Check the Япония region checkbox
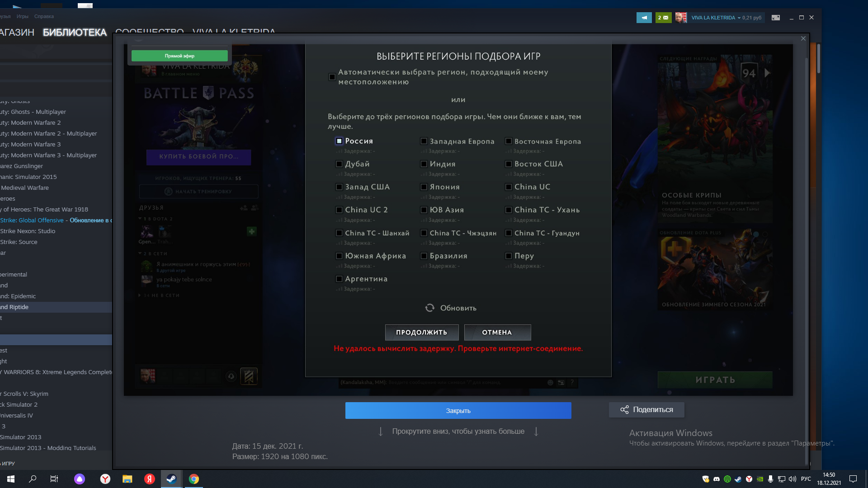Viewport: 868px width, 488px height. (424, 187)
